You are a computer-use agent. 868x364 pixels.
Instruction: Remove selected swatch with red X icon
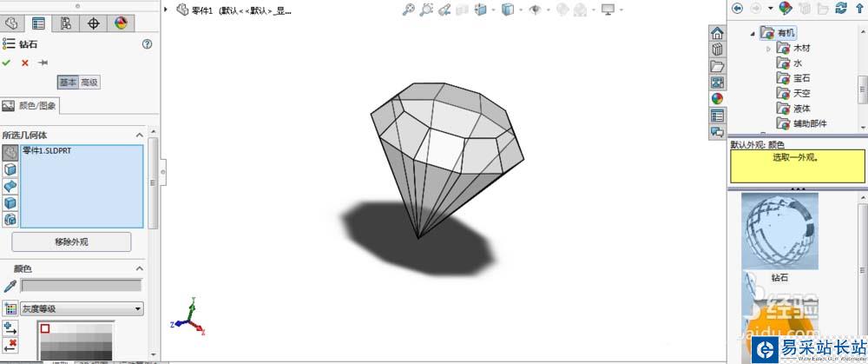[x=10, y=346]
